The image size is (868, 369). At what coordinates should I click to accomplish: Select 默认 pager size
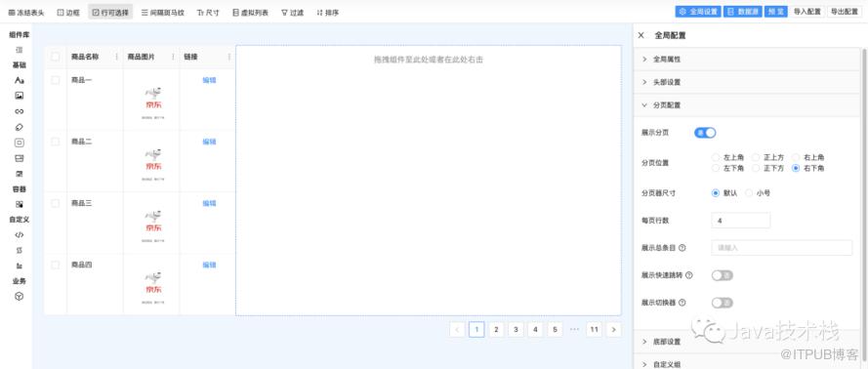pos(716,193)
